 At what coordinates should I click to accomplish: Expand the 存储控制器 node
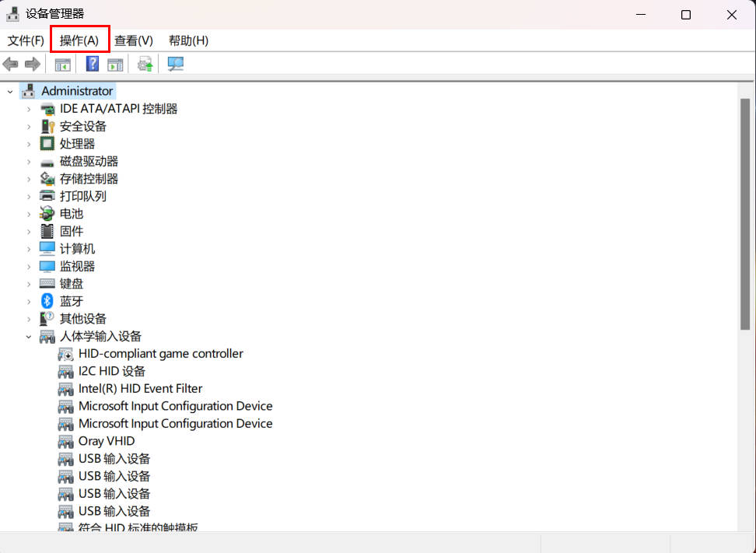pyautogui.click(x=29, y=179)
